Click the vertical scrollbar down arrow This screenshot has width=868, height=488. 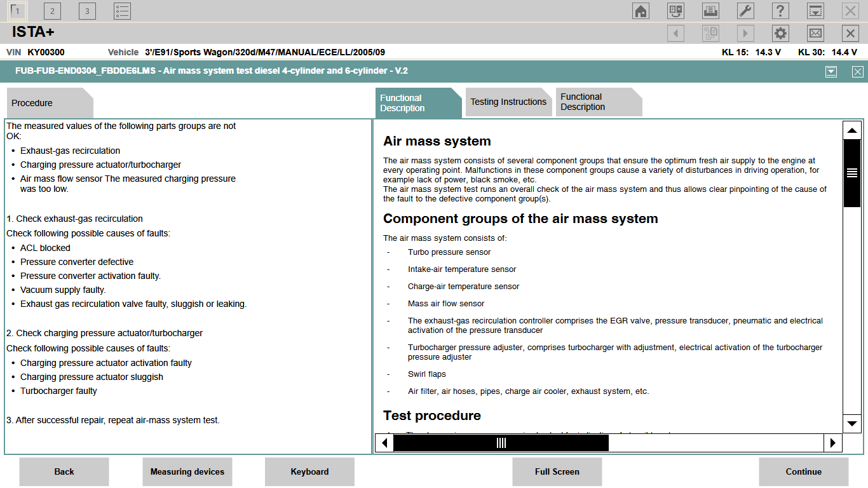click(x=851, y=423)
